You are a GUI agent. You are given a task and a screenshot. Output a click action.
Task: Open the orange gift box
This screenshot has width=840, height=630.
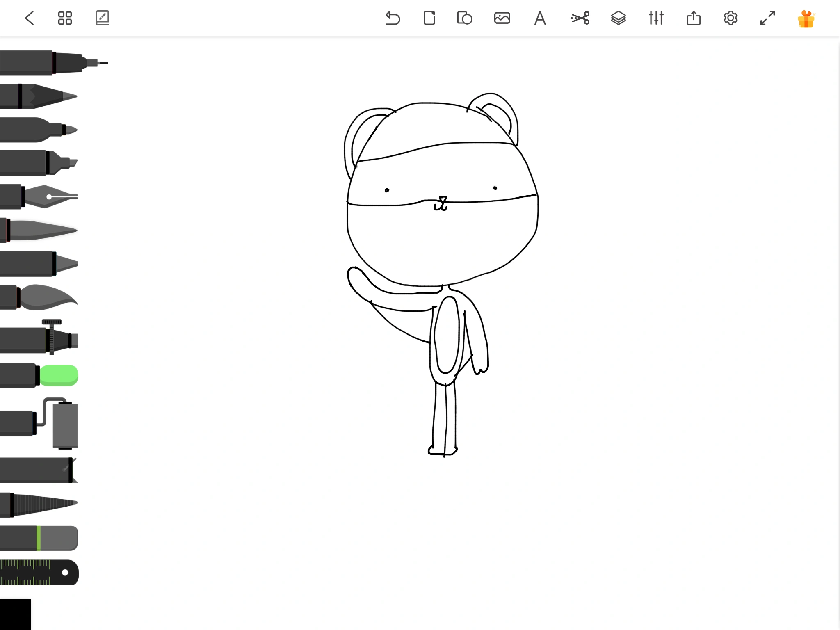(x=806, y=19)
